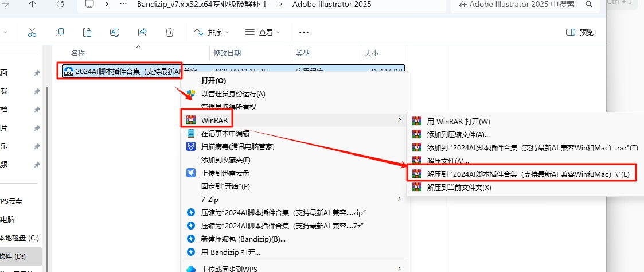Click the This PC monitor icon in address bar
The image size is (644, 272).
pos(89,5)
